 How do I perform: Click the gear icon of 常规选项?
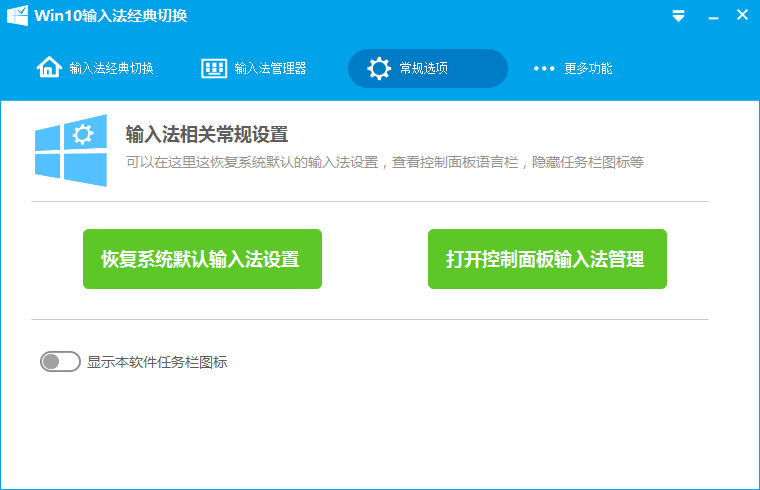[379, 68]
